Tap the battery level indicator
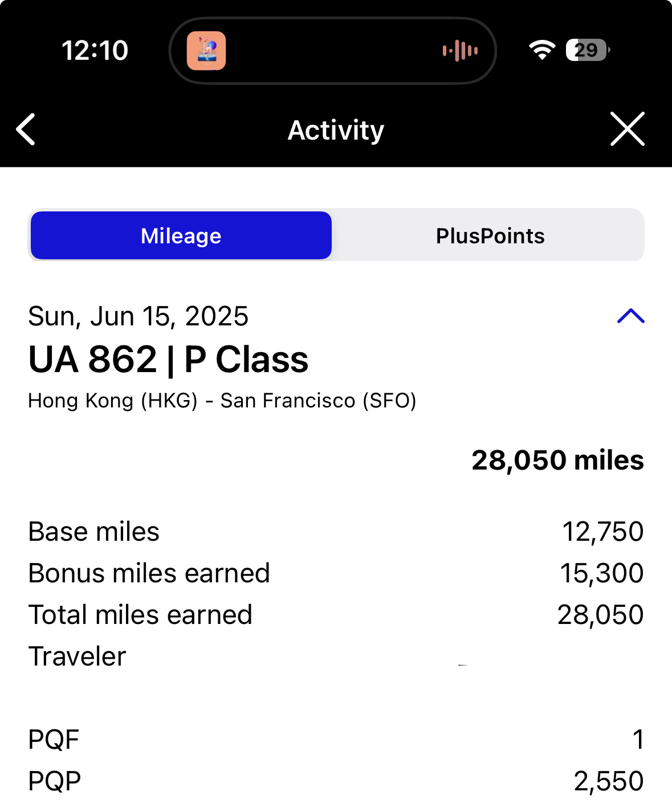Screen dimensions: 672x812 587,50
